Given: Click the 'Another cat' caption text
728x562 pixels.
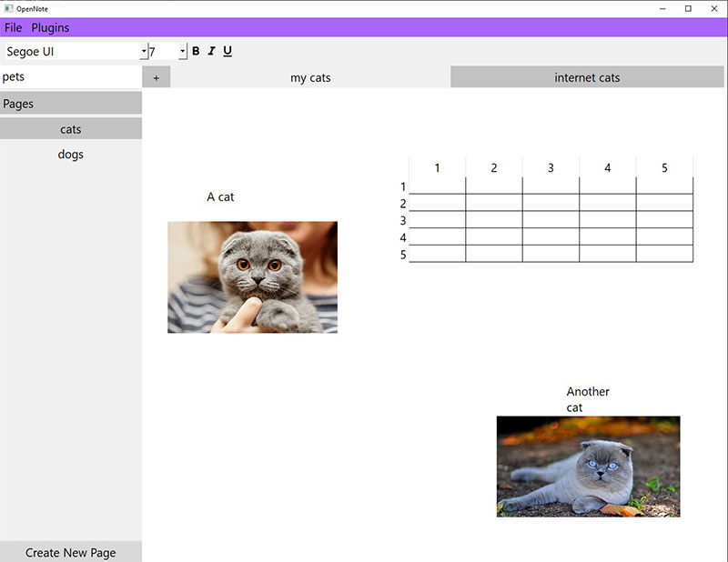Looking at the screenshot, I should point(588,399).
